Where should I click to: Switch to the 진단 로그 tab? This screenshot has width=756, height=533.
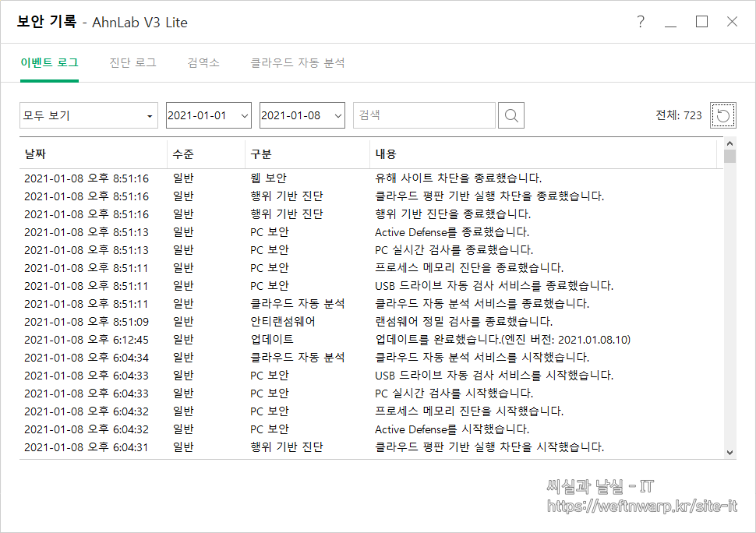point(132,62)
